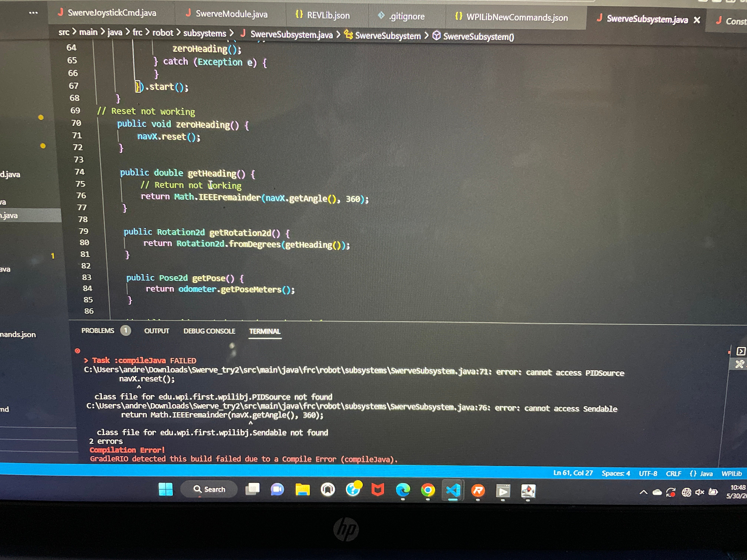This screenshot has height=560, width=747.
Task: Change encoding via UTF-8 status item
Action: (x=648, y=474)
